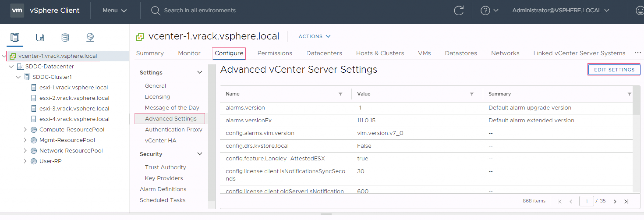This screenshot has height=220, width=644.
Task: Click the refresh icon in the top bar
Action: [x=459, y=10]
